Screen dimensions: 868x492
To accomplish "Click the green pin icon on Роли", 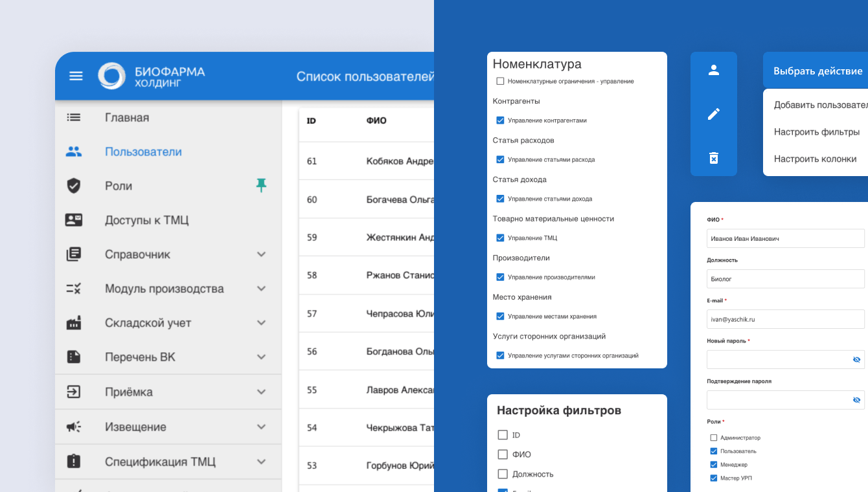I will 261,186.
